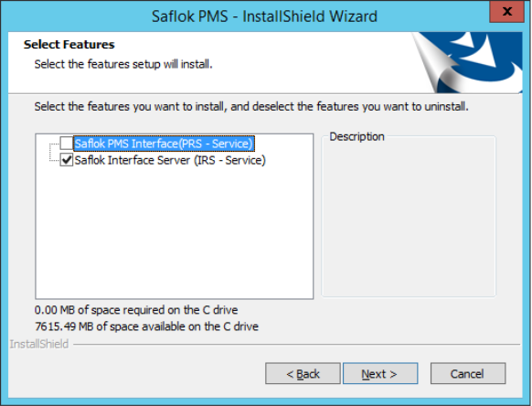This screenshot has height=406, width=532.
Task: Click the curled page InstallShield logo graphic
Action: (x=467, y=62)
